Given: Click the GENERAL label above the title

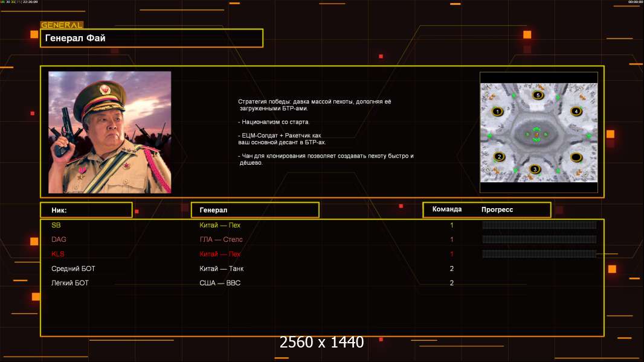Looking at the screenshot, I should [x=62, y=25].
